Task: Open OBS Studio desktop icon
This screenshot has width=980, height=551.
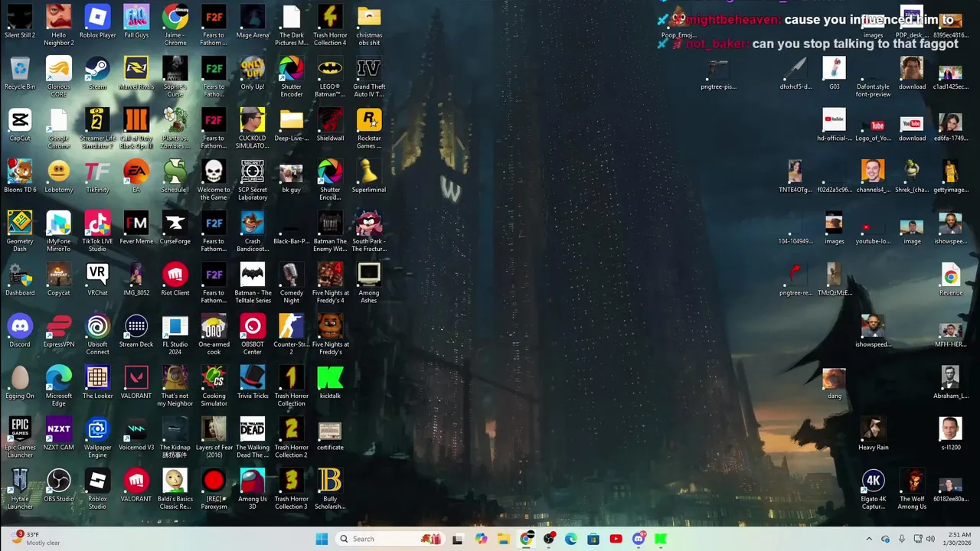Action: point(59,487)
